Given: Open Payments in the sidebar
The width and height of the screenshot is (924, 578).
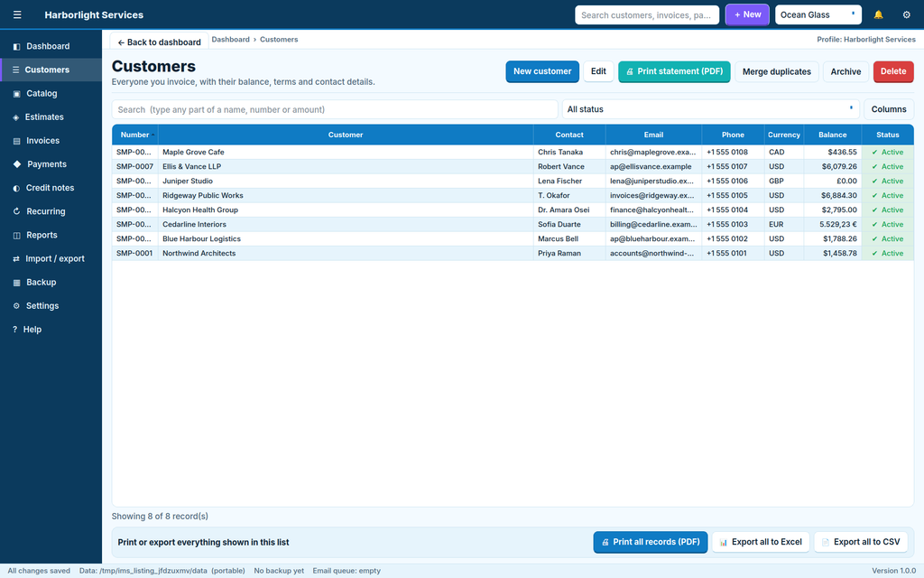Looking at the screenshot, I should coord(51,164).
